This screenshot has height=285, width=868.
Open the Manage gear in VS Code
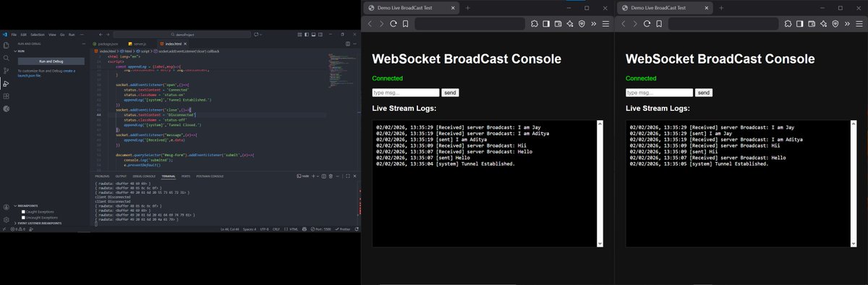coord(6,219)
